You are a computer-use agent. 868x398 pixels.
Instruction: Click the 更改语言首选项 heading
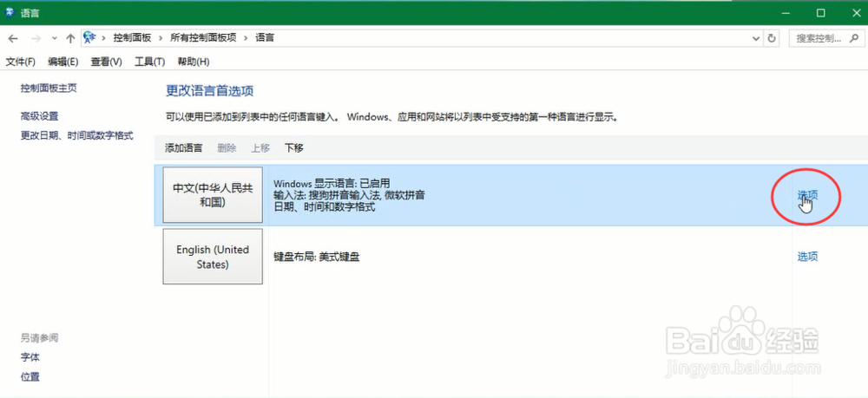210,91
